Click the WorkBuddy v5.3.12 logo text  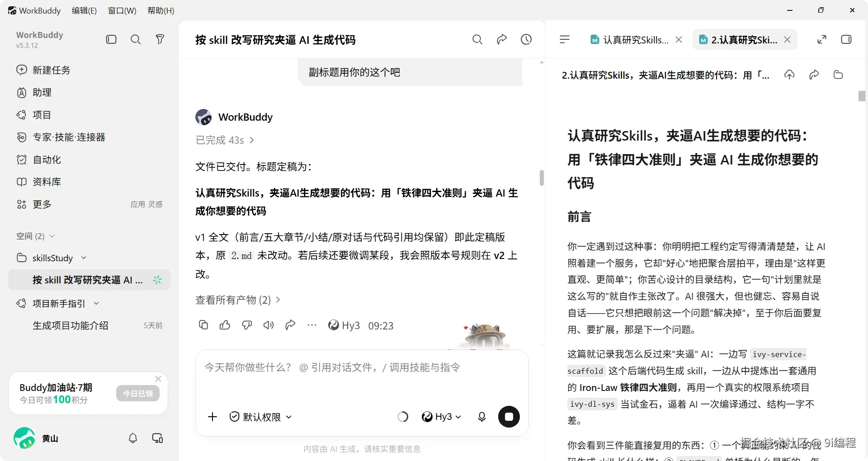pyautogui.click(x=40, y=40)
